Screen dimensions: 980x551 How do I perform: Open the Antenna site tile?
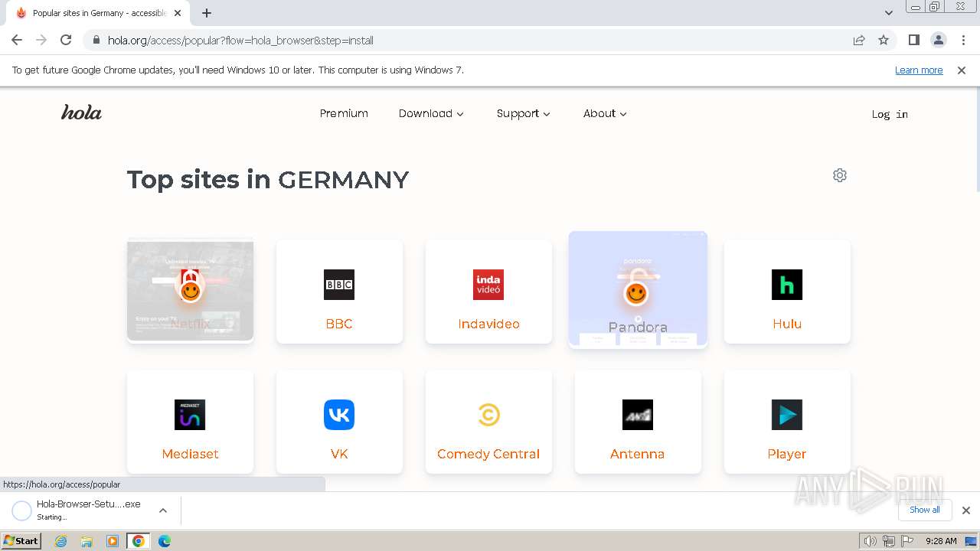point(638,422)
